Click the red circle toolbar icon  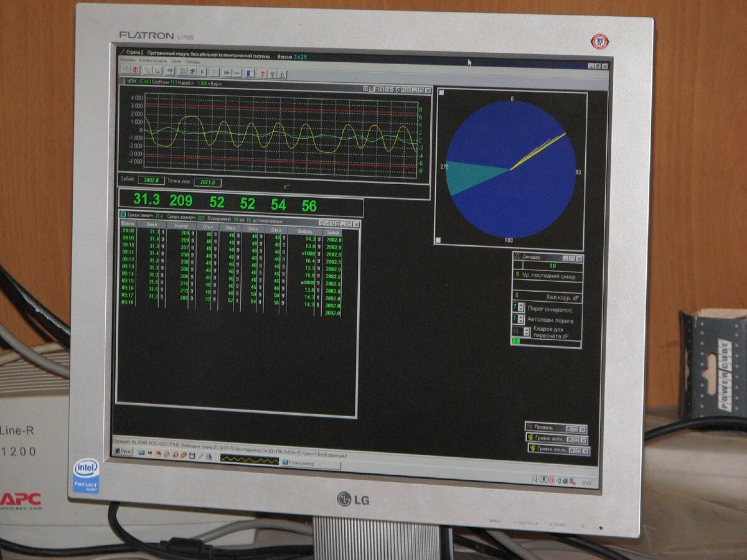(135, 70)
